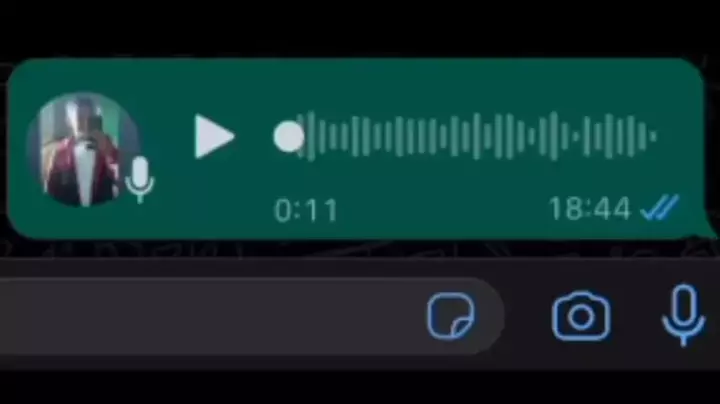The height and width of the screenshot is (404, 720).
Task: Seek to the first waveform bars after the knob
Action: (317, 136)
